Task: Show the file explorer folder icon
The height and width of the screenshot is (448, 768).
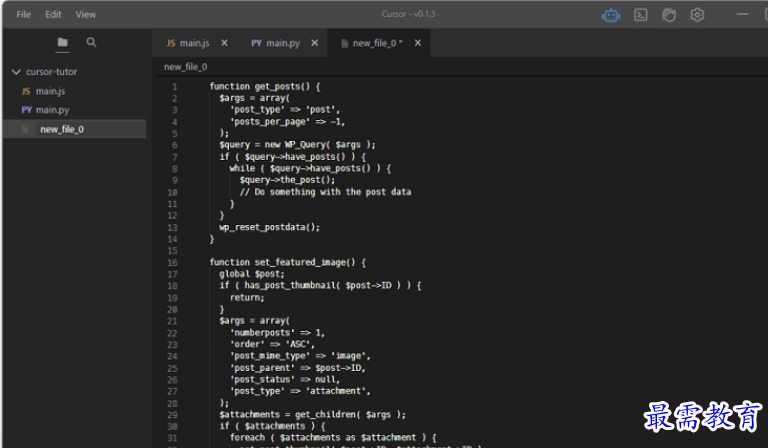Action: click(x=62, y=43)
